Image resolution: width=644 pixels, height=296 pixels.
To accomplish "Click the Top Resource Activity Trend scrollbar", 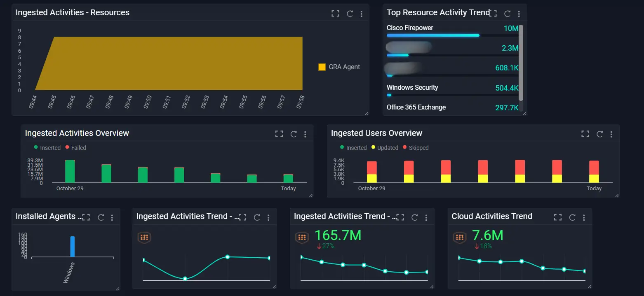I will (521, 63).
